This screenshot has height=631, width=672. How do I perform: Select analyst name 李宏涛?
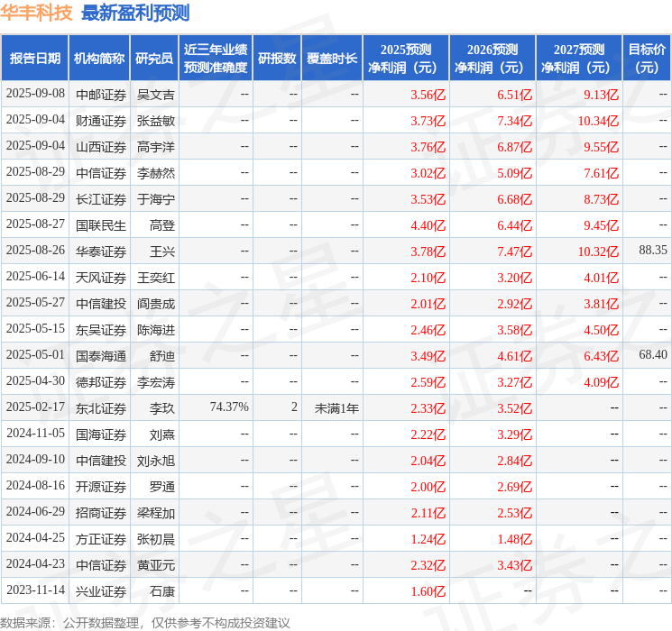pyautogui.click(x=155, y=382)
